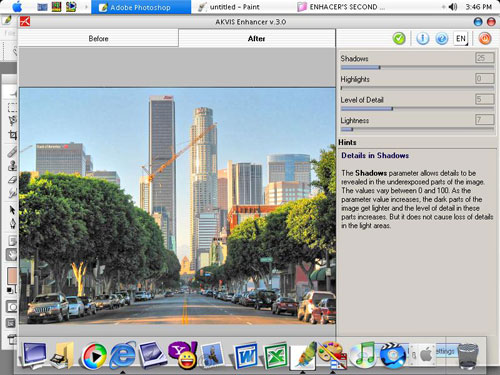Viewport: 500px width, 375px height.
Task: Switch to the Before tab
Action: [x=98, y=39]
